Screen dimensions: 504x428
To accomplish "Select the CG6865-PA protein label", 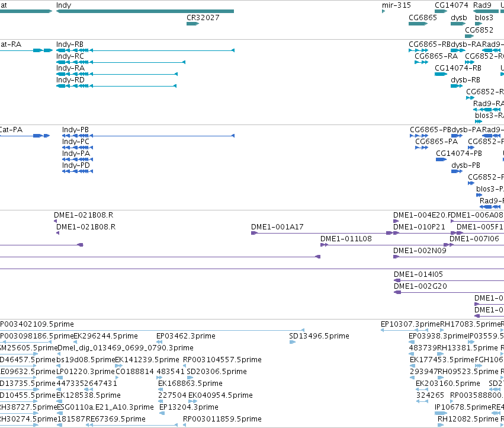I will coord(436,142).
